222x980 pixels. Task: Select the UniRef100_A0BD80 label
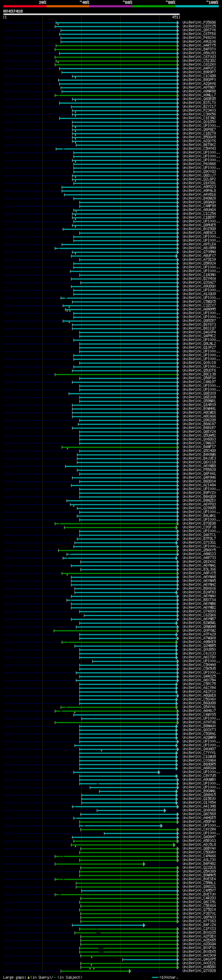[199, 967]
